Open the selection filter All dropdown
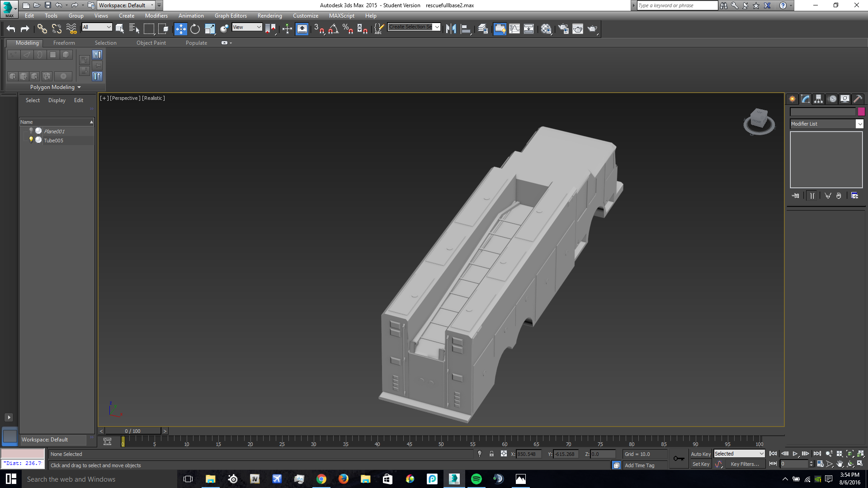This screenshot has height=488, width=868. pos(97,27)
